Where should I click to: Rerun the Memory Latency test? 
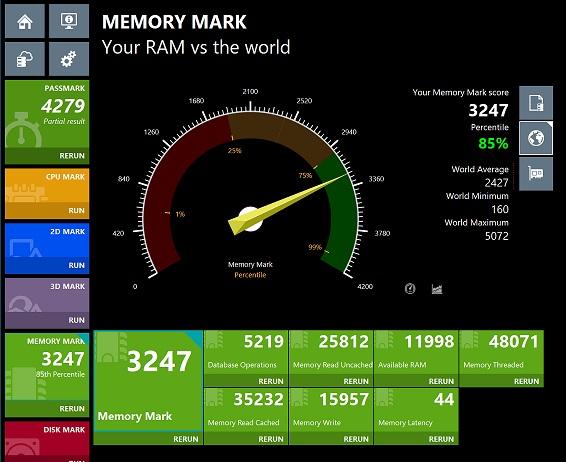point(441,439)
